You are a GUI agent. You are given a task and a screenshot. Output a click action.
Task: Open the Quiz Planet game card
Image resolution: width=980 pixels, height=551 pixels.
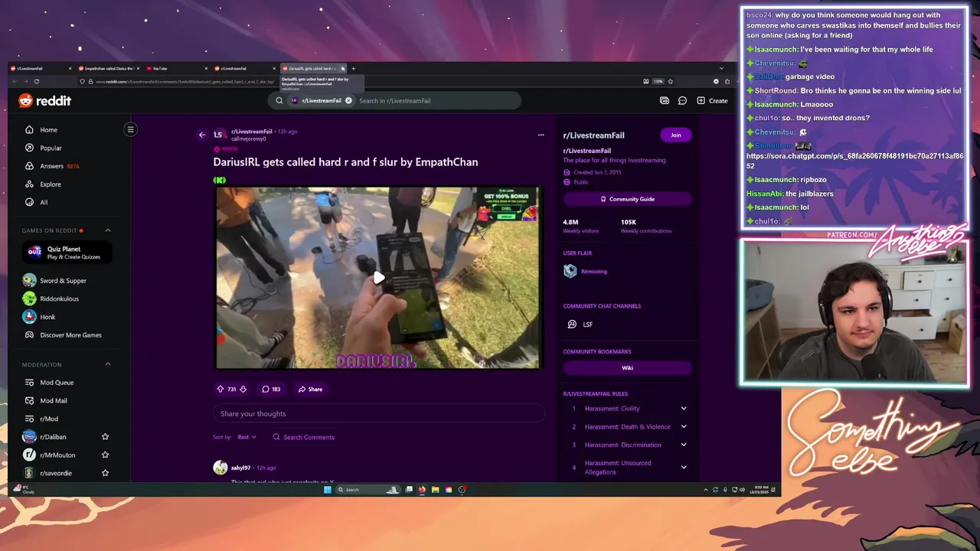[67, 252]
